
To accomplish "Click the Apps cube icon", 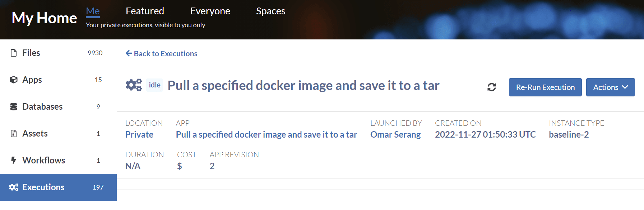I will [14, 80].
